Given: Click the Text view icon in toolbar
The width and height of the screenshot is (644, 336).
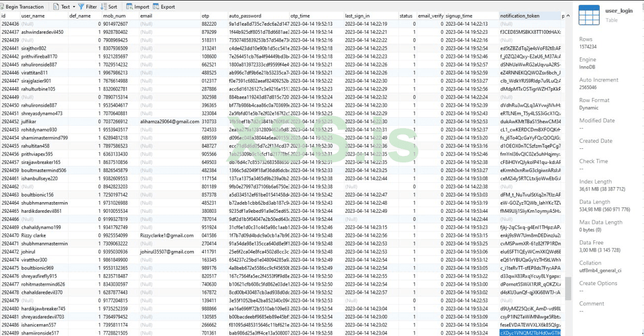Looking at the screenshot, I should click(56, 7).
